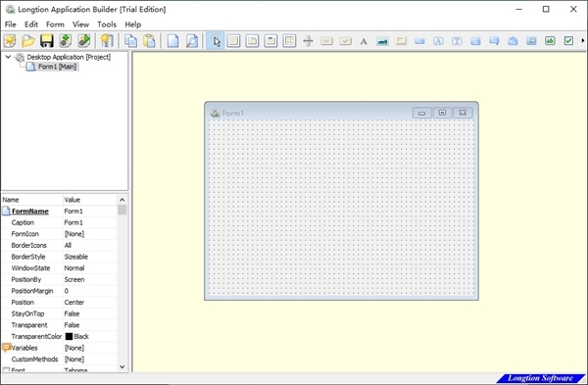Click the lightbulb wizard toolbar icon
588x385 pixels.
click(x=107, y=40)
